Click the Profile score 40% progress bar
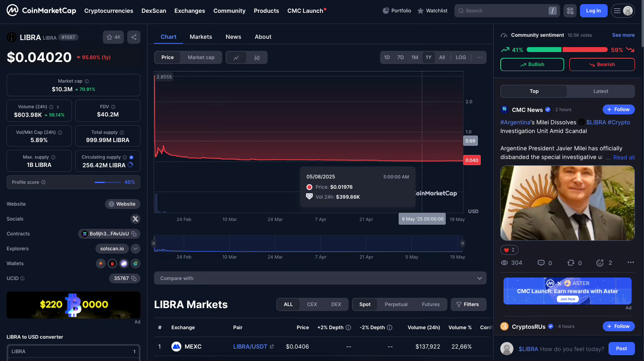 point(107,182)
